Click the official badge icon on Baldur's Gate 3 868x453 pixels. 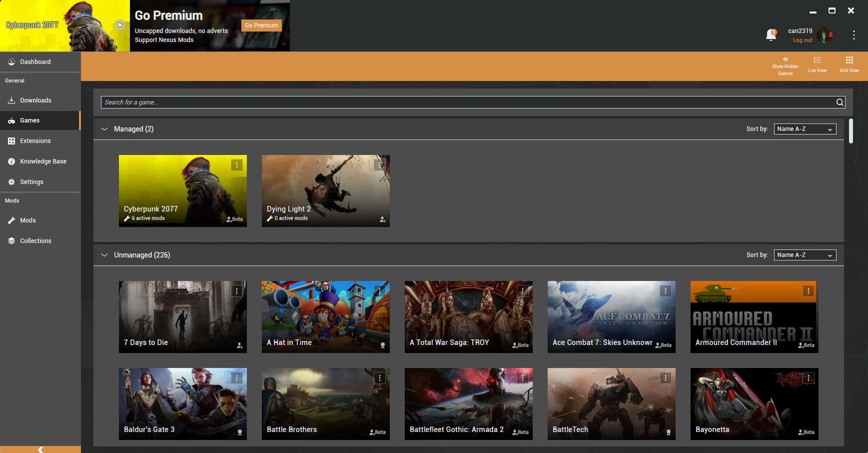pyautogui.click(x=240, y=432)
